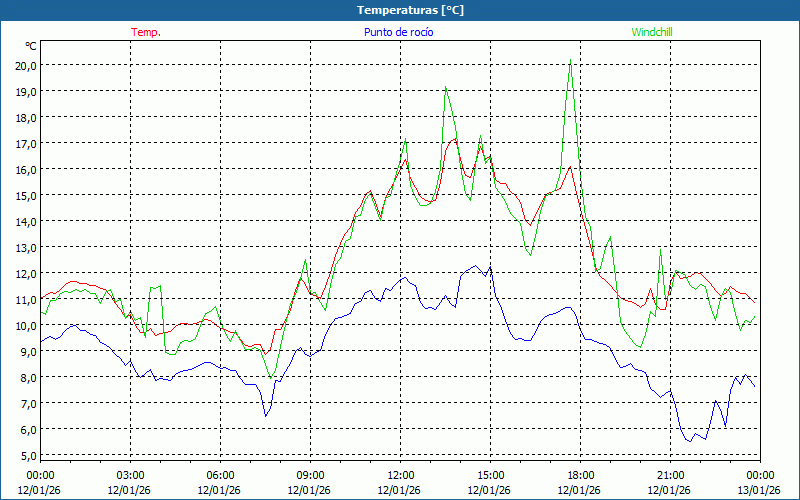This screenshot has height=500, width=800.
Task: Click the lowest blue dew point dip
Action: pyautogui.click(x=688, y=441)
